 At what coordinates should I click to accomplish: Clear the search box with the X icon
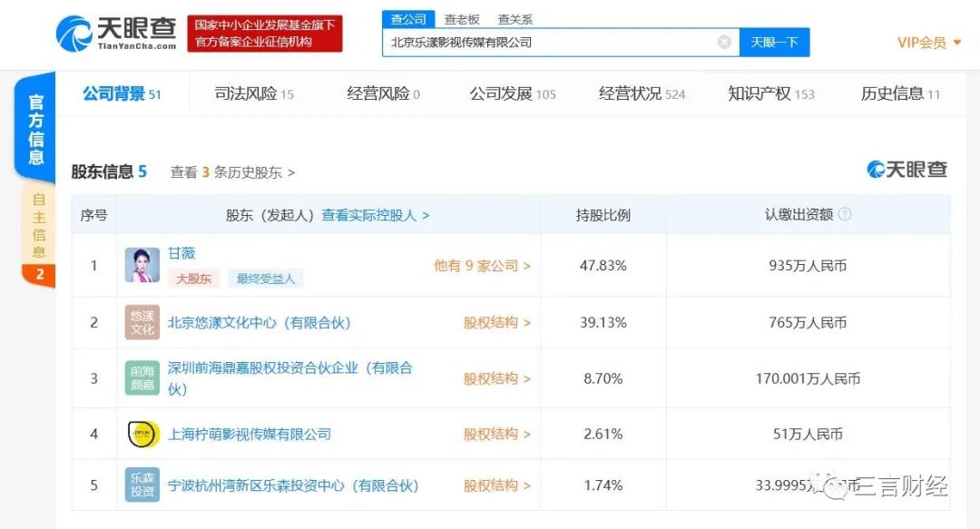click(724, 42)
